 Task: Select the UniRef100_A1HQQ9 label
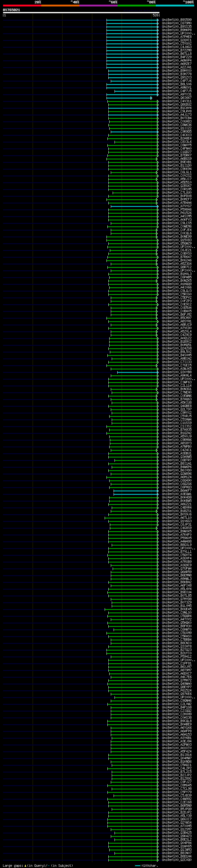pyautogui.click(x=176, y=284)
